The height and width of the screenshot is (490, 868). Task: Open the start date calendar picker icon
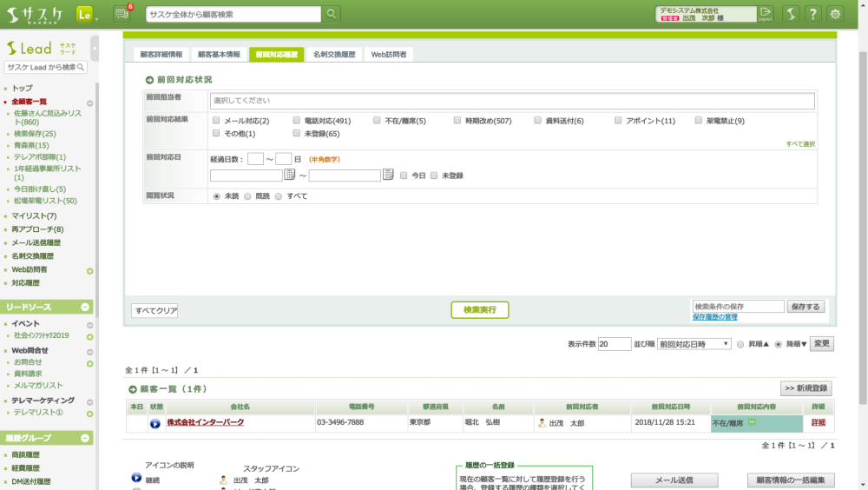coord(290,175)
